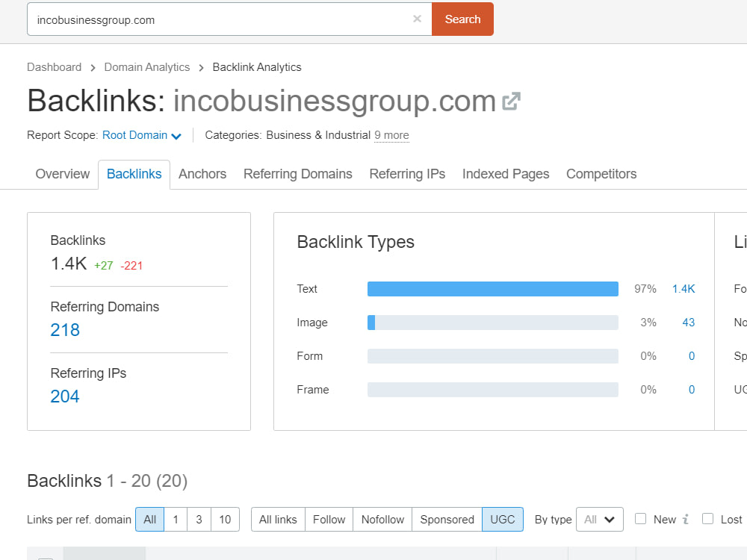Filter by Sponsored links
This screenshot has width=747, height=560.
click(x=447, y=519)
